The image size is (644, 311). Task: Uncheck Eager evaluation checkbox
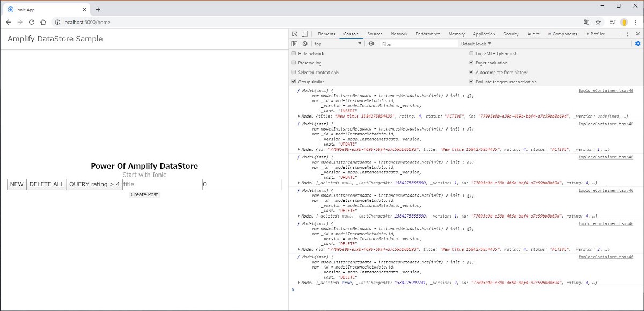[x=471, y=63]
